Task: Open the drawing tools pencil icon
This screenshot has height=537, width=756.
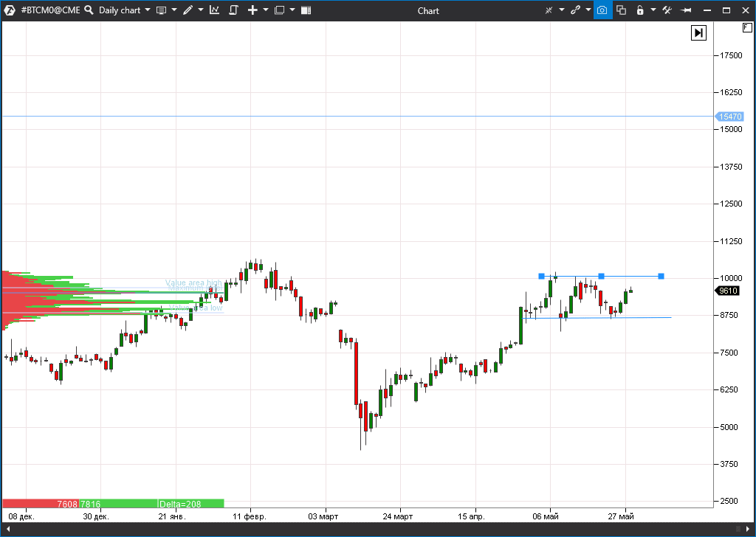Action: click(187, 10)
